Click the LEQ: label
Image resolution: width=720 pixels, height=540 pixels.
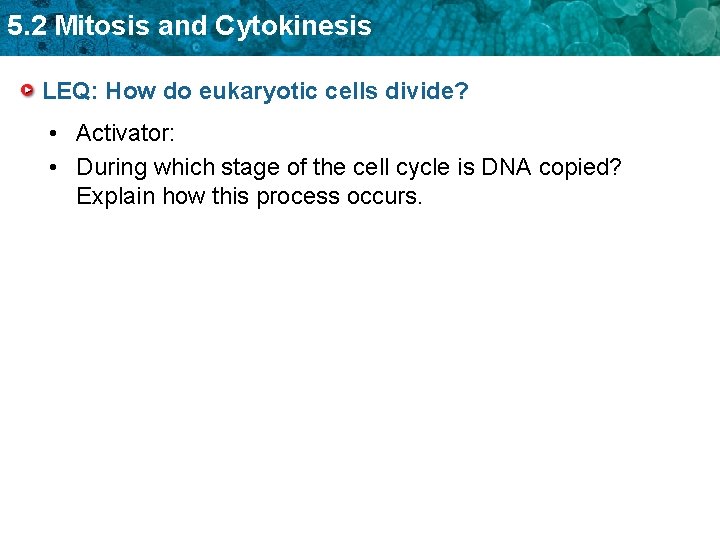(69, 92)
